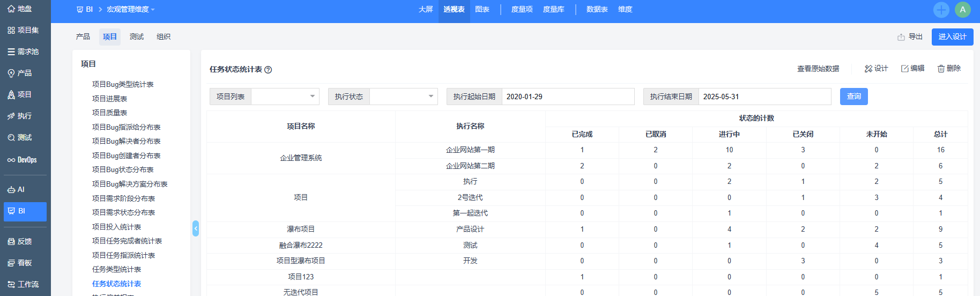Open 需求池 in the left sidebar
Viewport: 980px width, 296px height.
(x=23, y=51)
